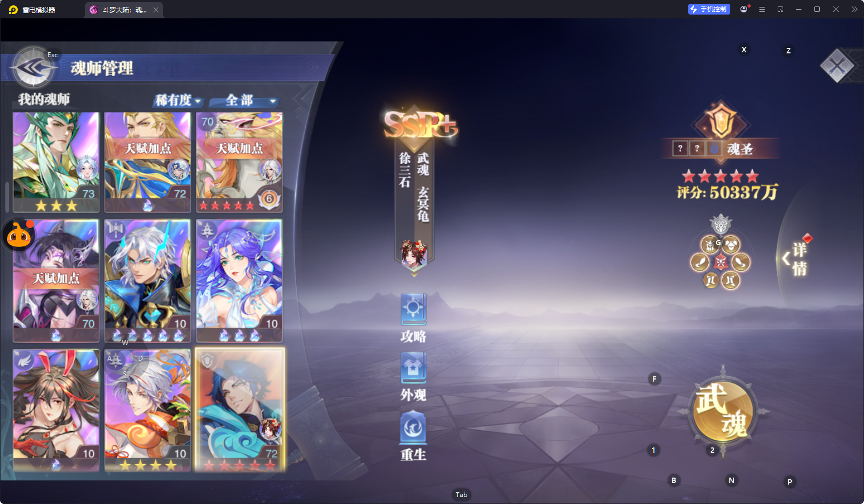
Task: Expand the emulator sidebar with double chevron
Action: pos(854,9)
